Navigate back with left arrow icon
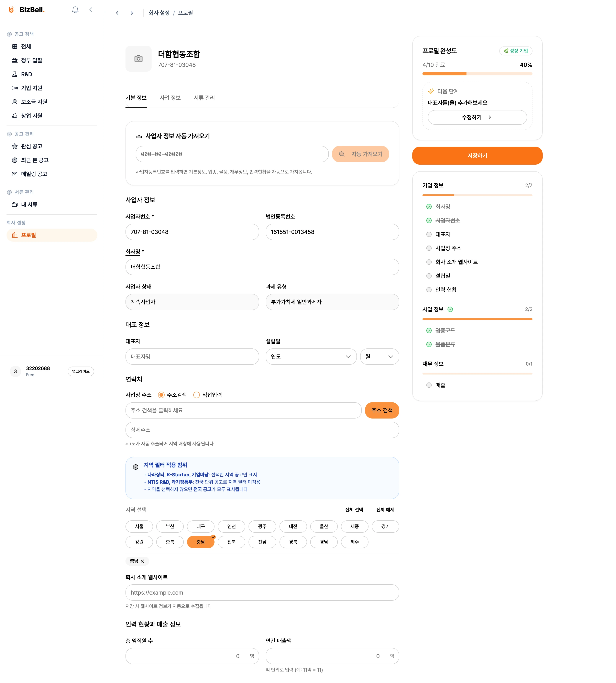Screen dimensions: 616x683 [x=118, y=13]
